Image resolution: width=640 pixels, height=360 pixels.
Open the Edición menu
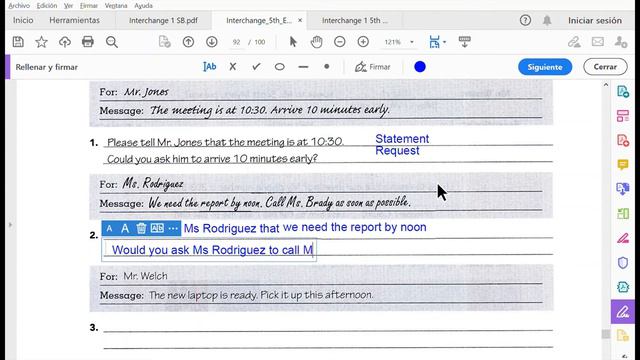point(47,6)
